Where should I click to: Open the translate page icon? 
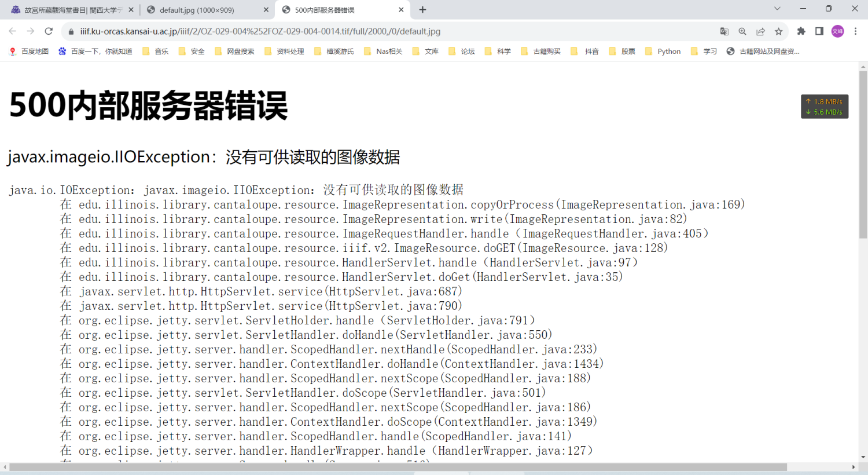tap(724, 31)
